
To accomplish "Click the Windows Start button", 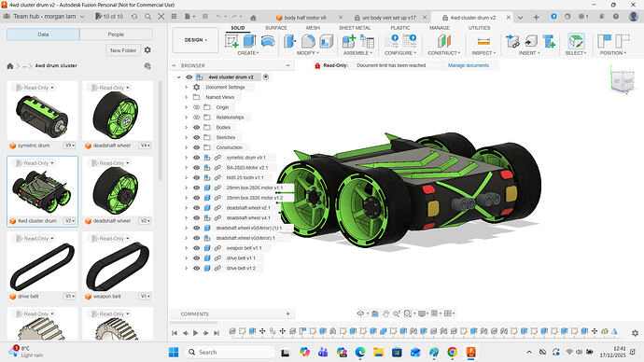I will coord(174,352).
